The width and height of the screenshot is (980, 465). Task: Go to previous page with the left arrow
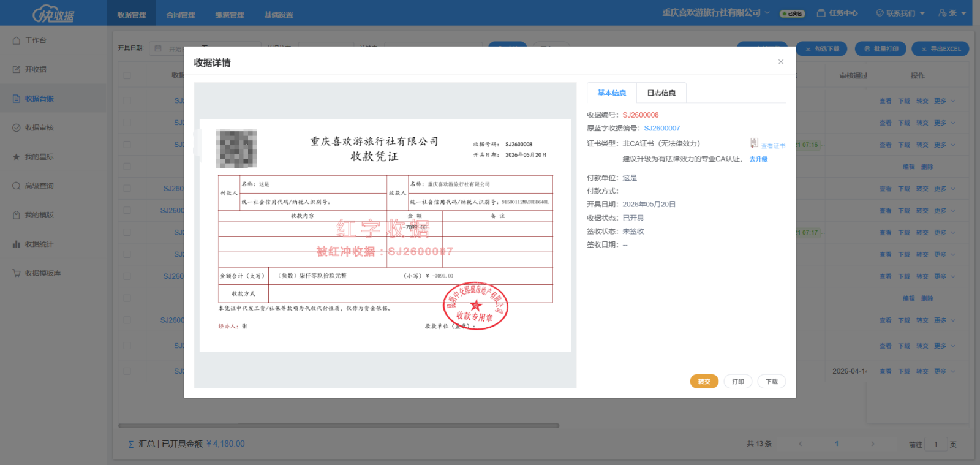click(x=800, y=444)
